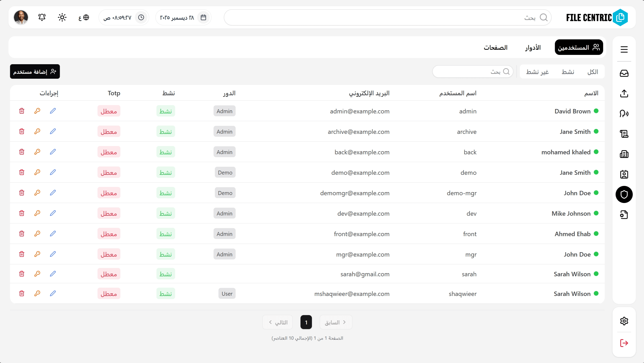Screen dimensions: 644x363
Task: Reset password key icon for archive user
Action: [37, 131]
